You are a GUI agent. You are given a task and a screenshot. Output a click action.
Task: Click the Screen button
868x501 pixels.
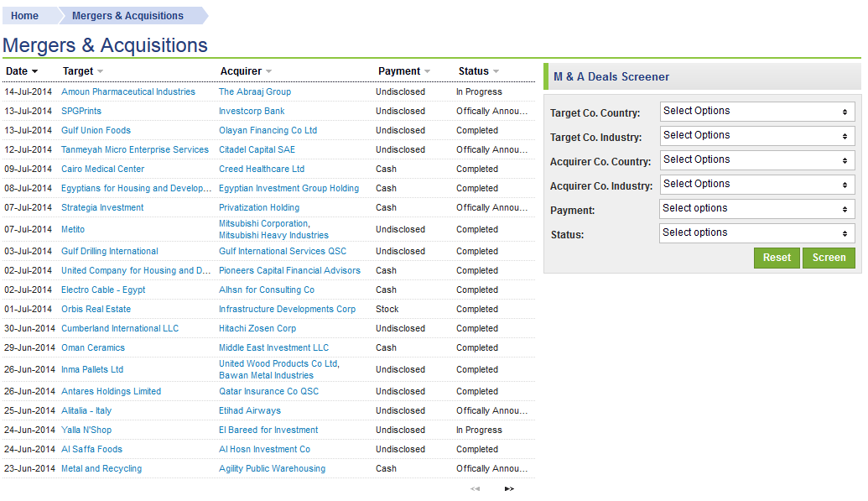(829, 258)
